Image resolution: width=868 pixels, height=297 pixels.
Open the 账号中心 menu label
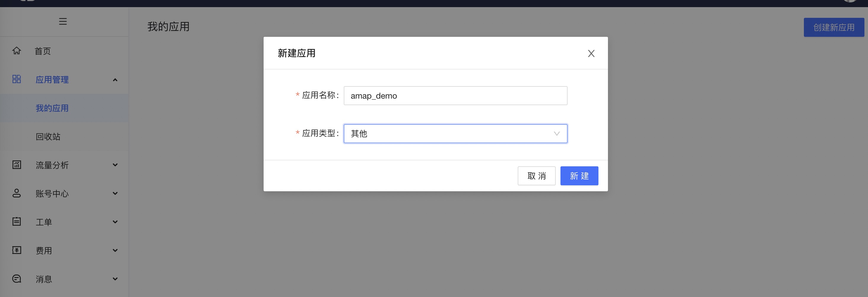pos(52,194)
